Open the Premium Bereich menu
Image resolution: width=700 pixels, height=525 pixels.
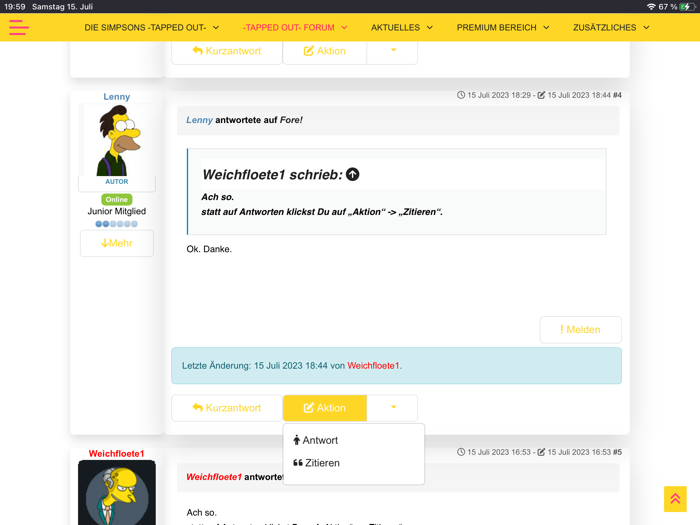[503, 28]
